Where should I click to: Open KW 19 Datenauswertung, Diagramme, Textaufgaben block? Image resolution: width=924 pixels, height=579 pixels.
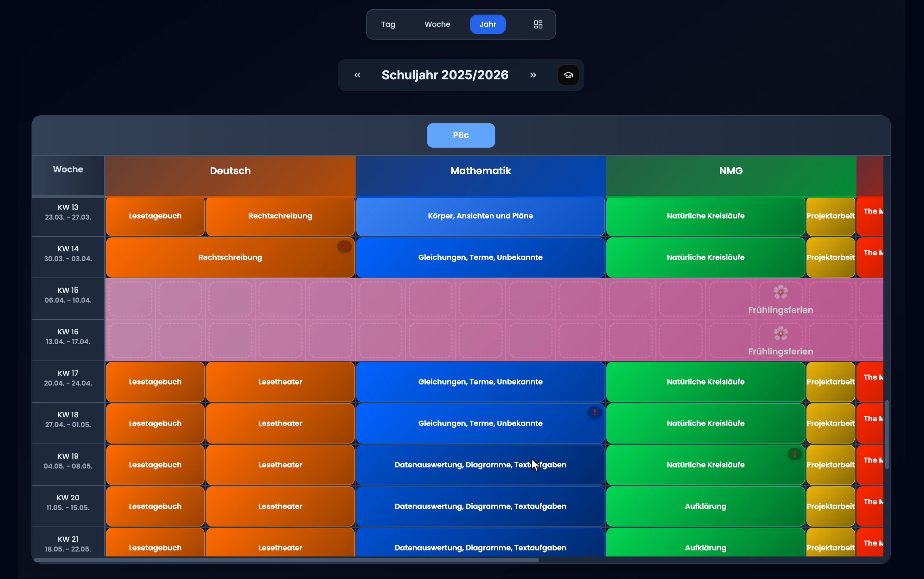tap(481, 465)
